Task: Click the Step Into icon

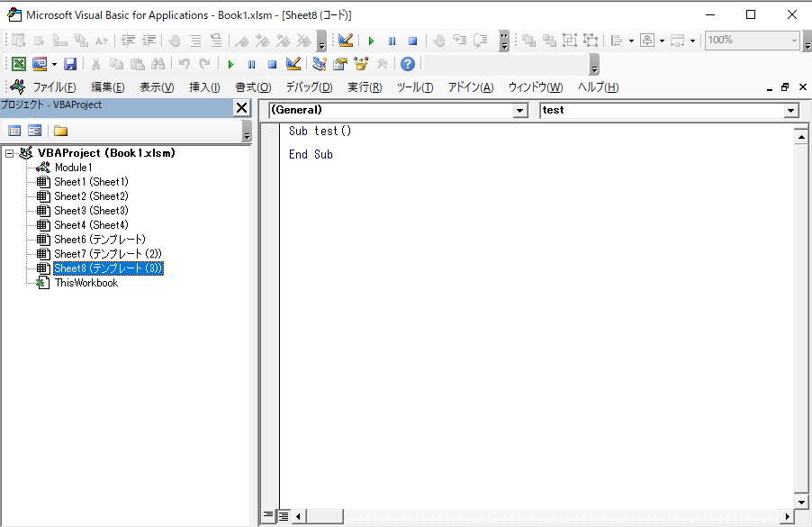Action: pyautogui.click(x=459, y=40)
